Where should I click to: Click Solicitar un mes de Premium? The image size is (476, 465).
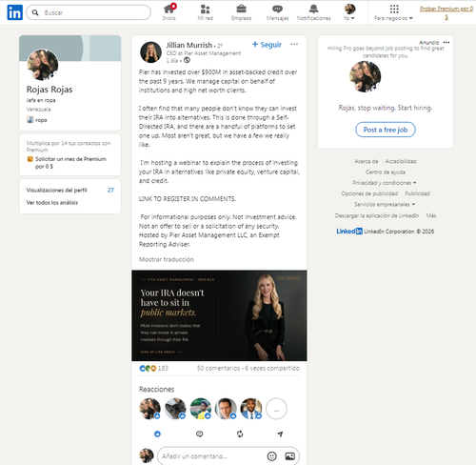(70, 162)
